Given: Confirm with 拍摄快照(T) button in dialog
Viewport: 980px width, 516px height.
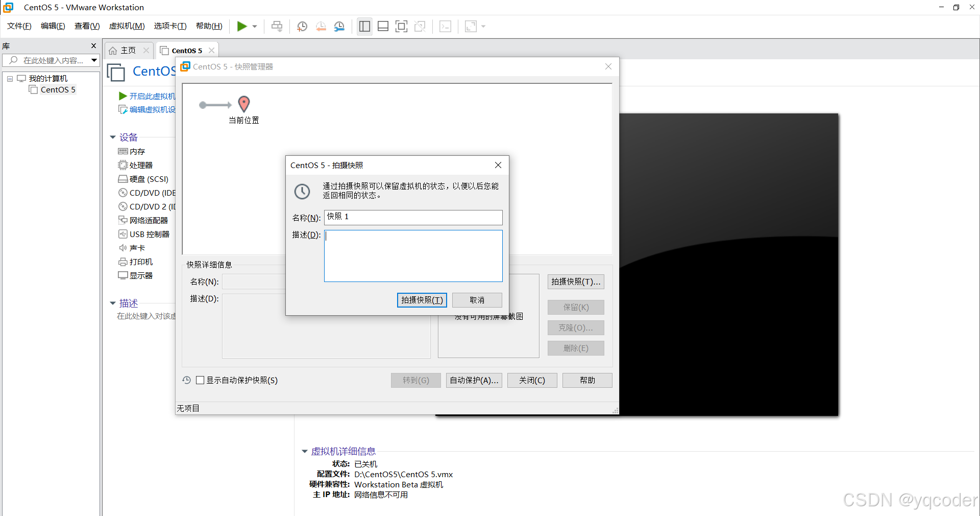Looking at the screenshot, I should pos(422,300).
